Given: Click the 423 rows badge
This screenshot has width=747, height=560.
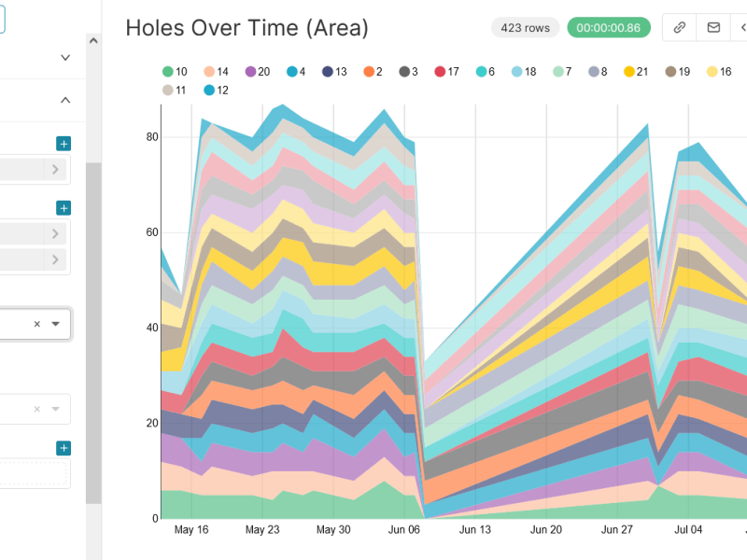Looking at the screenshot, I should tap(525, 28).
